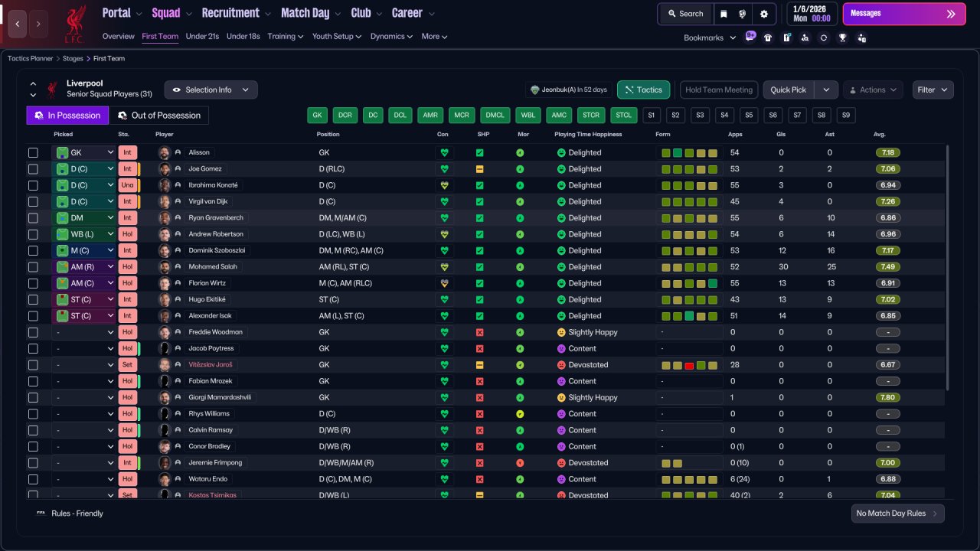Select the Virgil van Dijk row checkbox
This screenshot has width=980, height=551.
tap(33, 201)
